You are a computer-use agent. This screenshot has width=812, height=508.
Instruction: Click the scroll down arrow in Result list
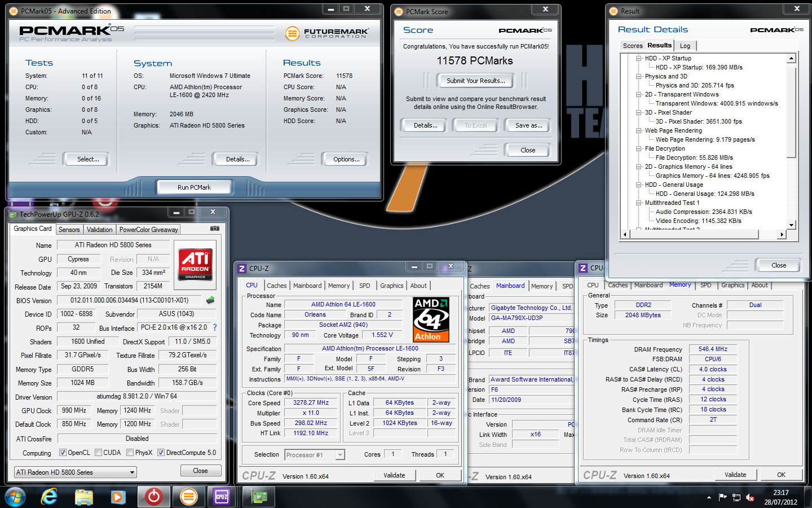point(791,225)
